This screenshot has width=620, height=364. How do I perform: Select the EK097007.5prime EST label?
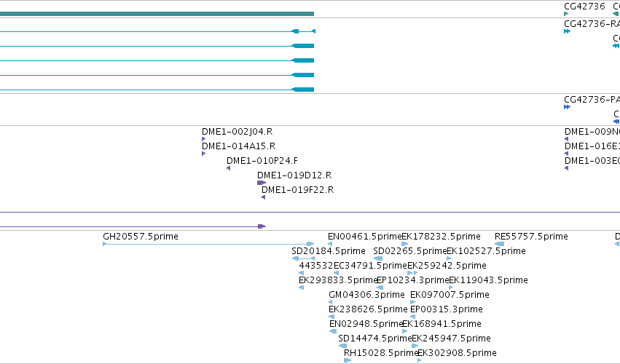pyautogui.click(x=450, y=295)
